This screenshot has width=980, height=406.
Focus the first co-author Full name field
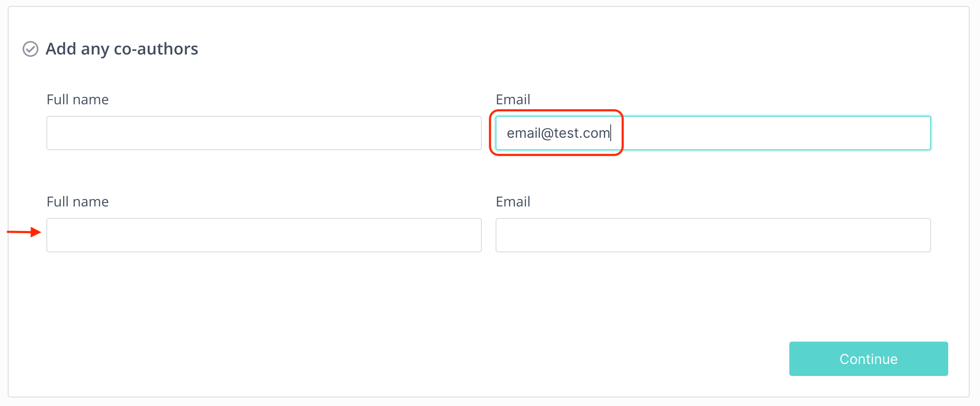pos(264,133)
